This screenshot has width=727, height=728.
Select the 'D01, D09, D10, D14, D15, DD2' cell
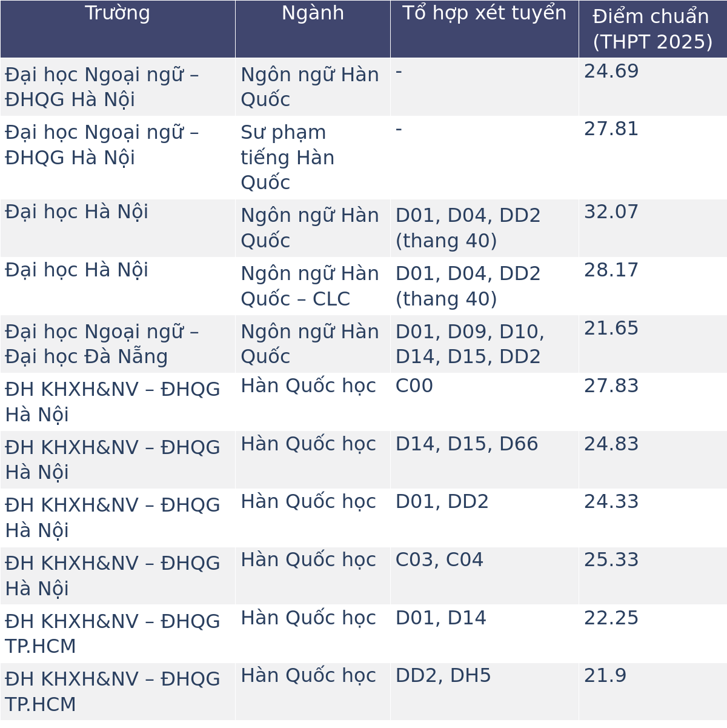[470, 344]
